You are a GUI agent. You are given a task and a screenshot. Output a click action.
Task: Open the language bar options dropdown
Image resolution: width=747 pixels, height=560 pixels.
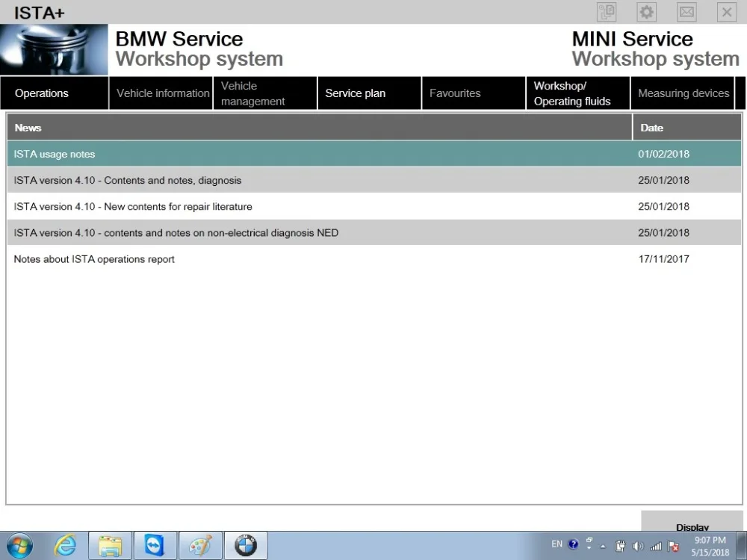(589, 548)
